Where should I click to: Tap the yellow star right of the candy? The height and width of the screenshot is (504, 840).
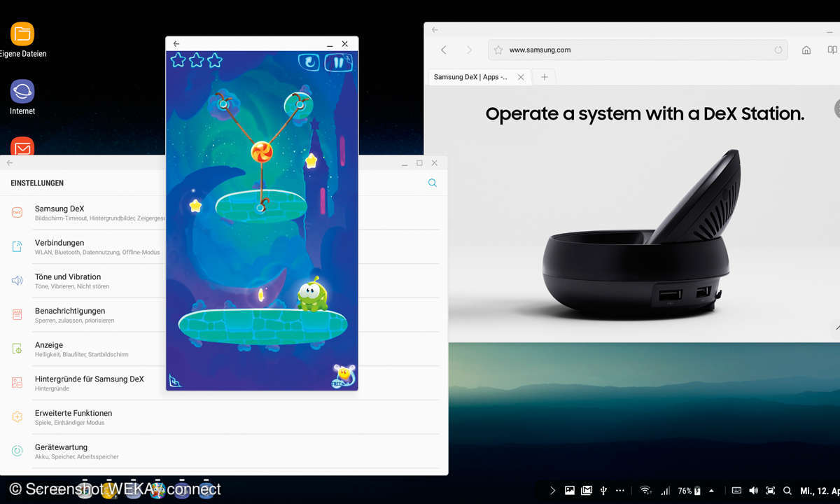point(311,161)
